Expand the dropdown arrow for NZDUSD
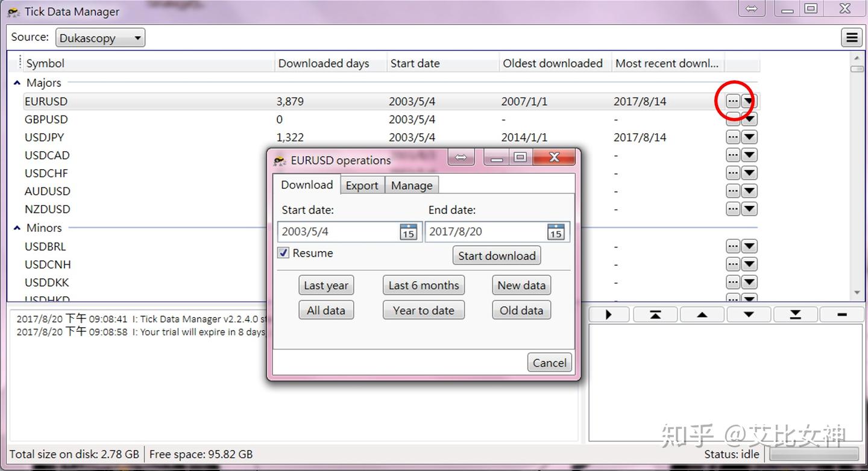 pyautogui.click(x=749, y=209)
